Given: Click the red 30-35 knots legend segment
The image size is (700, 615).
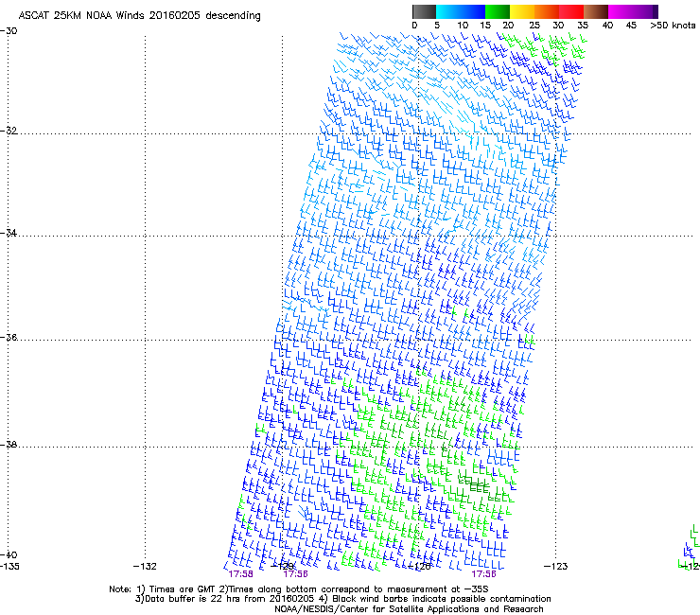Looking at the screenshot, I should click(571, 11).
